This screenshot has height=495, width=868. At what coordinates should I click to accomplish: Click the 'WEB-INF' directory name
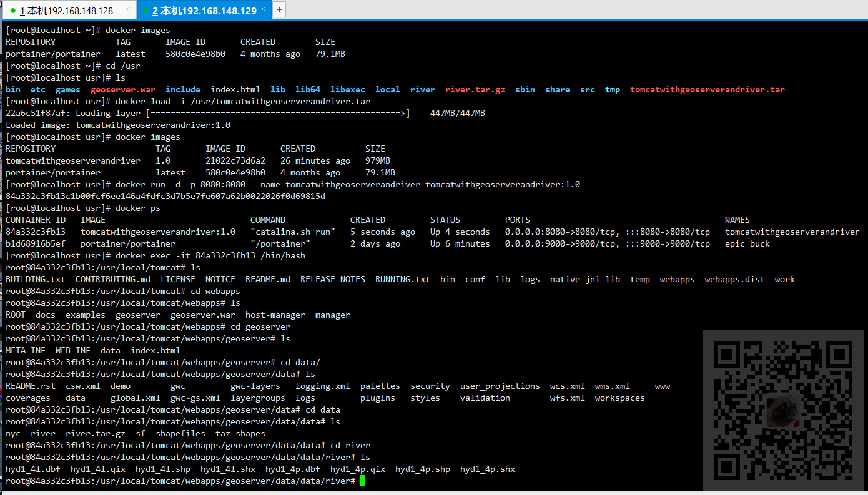tap(73, 350)
